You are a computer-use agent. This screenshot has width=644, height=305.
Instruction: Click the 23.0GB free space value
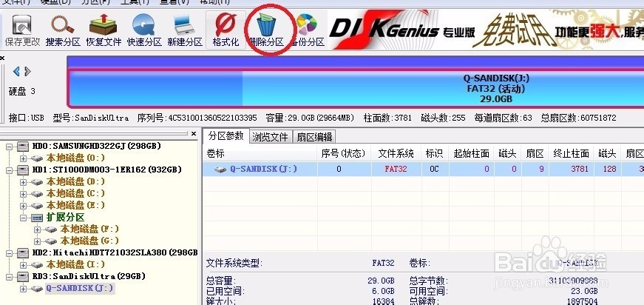pyautogui.click(x=583, y=292)
